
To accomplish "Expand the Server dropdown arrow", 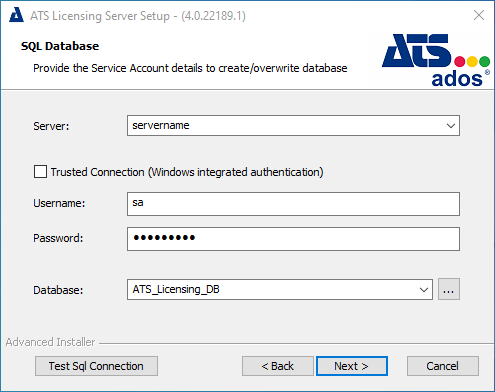I will coord(451,126).
